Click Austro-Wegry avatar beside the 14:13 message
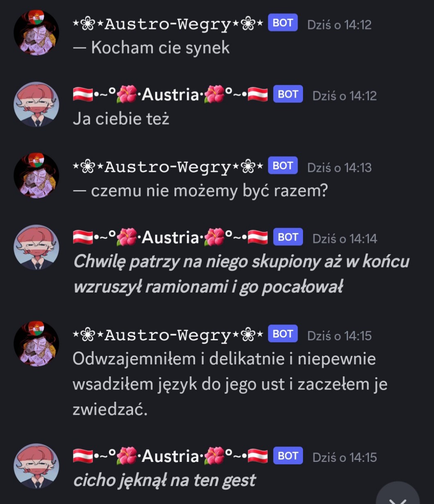The image size is (434, 504). pos(36,176)
